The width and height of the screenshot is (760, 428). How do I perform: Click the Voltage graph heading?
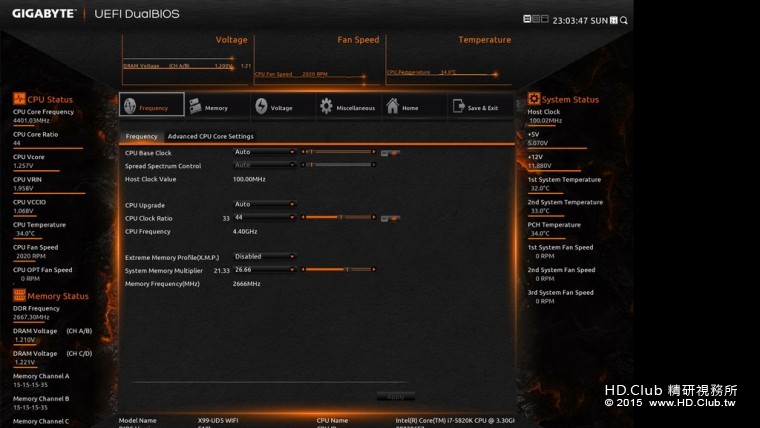point(231,40)
